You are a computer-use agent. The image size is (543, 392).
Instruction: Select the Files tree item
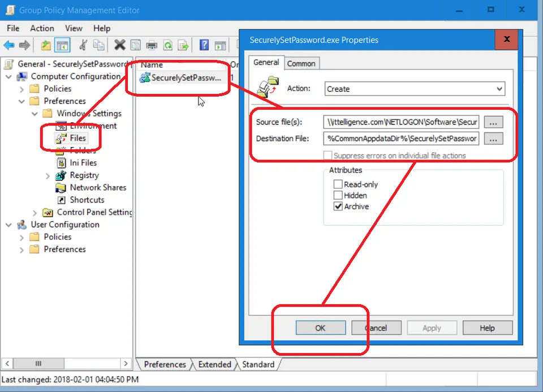77,138
